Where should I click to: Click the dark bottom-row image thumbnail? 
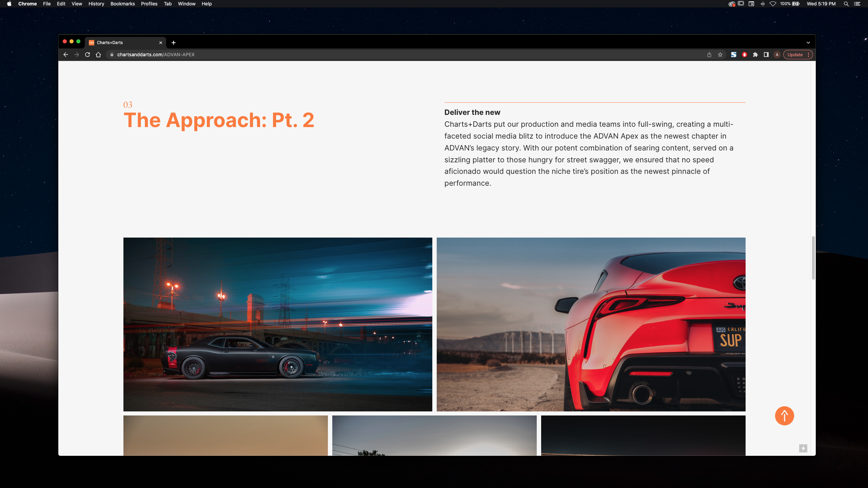[643, 435]
